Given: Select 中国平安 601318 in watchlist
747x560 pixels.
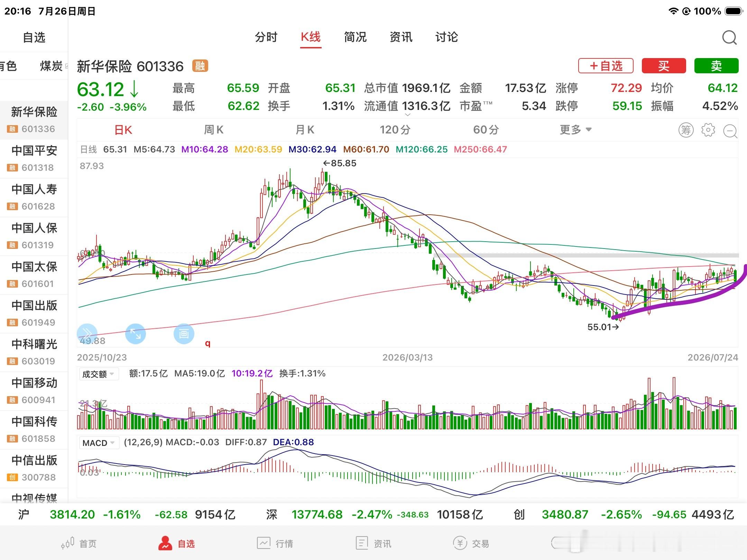Looking at the screenshot, I should 34,159.
